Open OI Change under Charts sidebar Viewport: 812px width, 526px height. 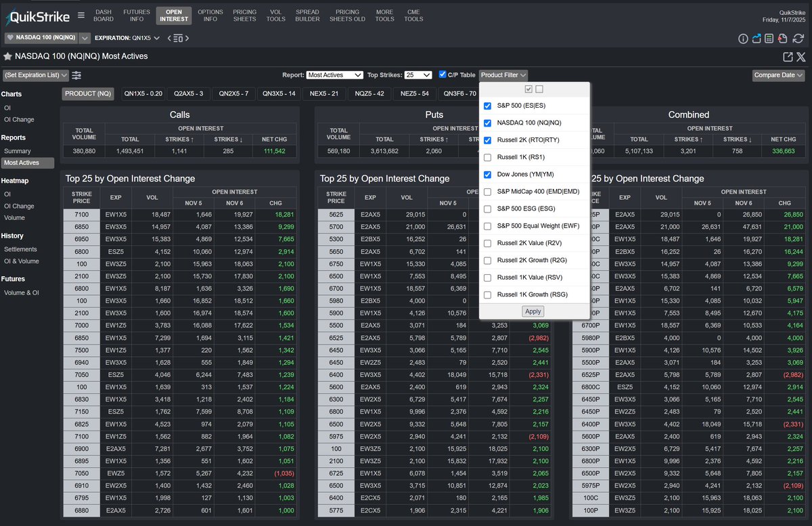pyautogui.click(x=19, y=119)
